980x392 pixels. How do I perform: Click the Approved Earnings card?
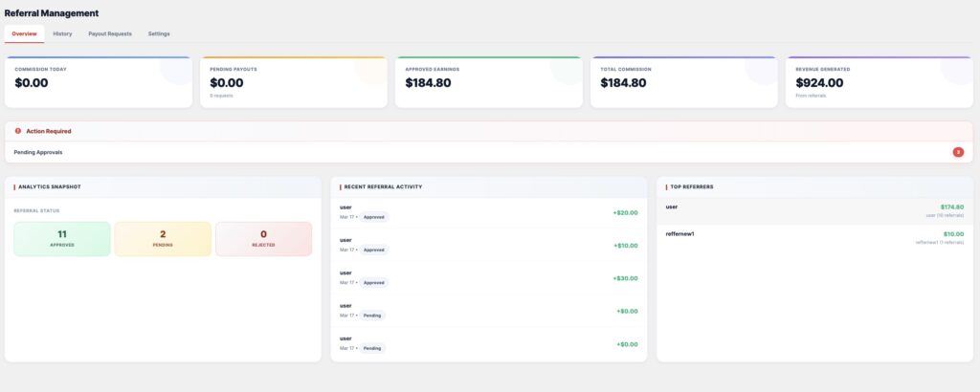click(x=489, y=82)
